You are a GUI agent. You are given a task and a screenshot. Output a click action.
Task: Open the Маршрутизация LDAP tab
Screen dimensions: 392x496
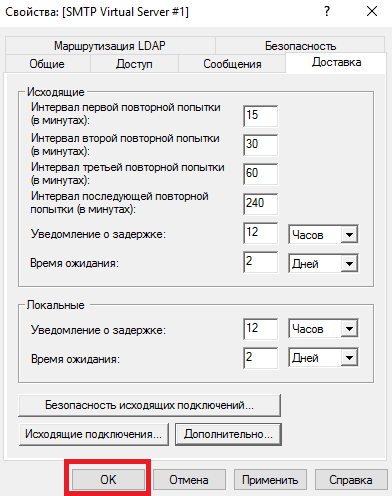110,46
